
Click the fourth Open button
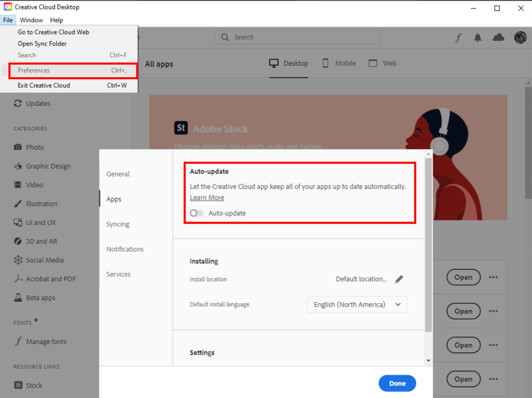[463, 379]
